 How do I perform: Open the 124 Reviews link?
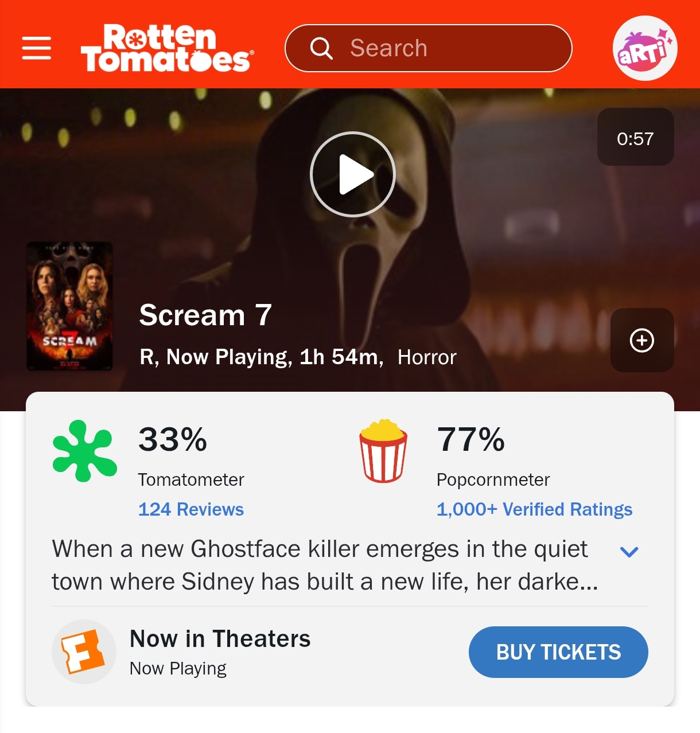point(191,509)
